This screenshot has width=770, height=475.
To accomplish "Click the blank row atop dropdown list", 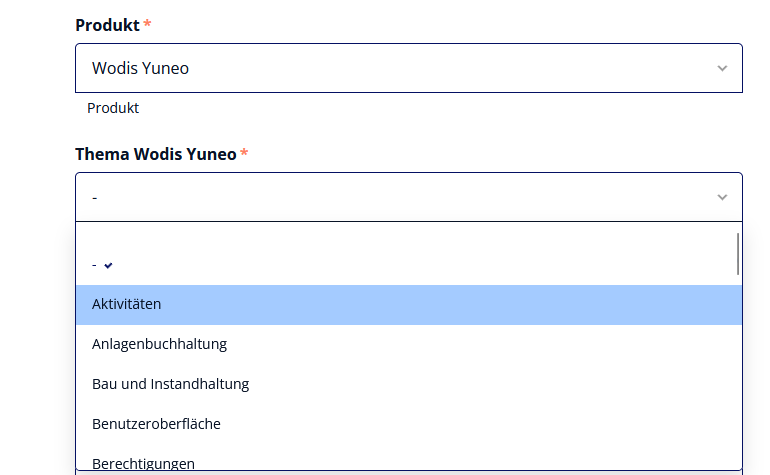I will pyautogui.click(x=409, y=234).
